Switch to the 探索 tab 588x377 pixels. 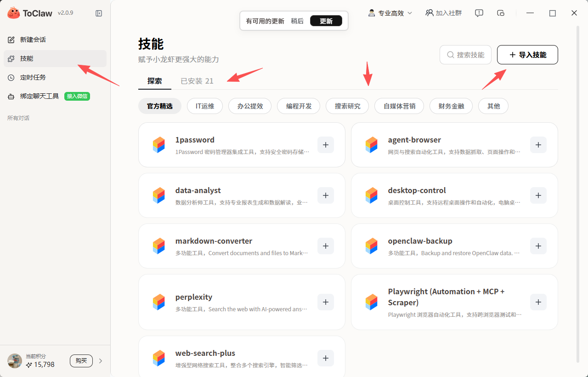155,81
